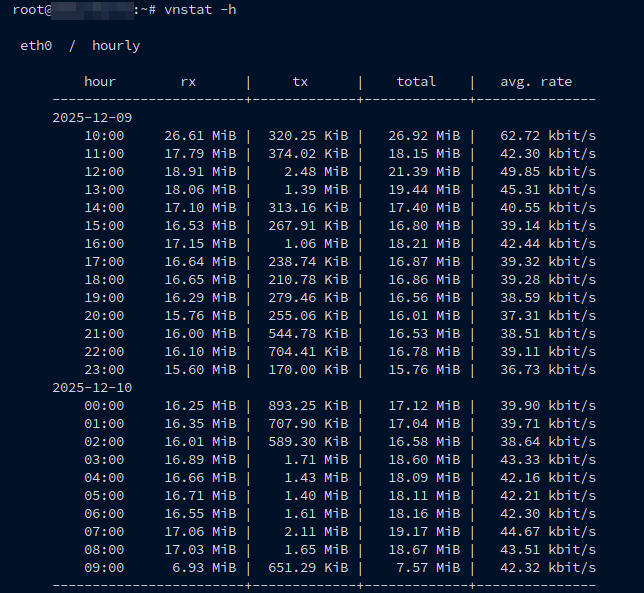This screenshot has width=644, height=593.
Task: Click the 893.25 KiB tx value
Action: point(308,406)
